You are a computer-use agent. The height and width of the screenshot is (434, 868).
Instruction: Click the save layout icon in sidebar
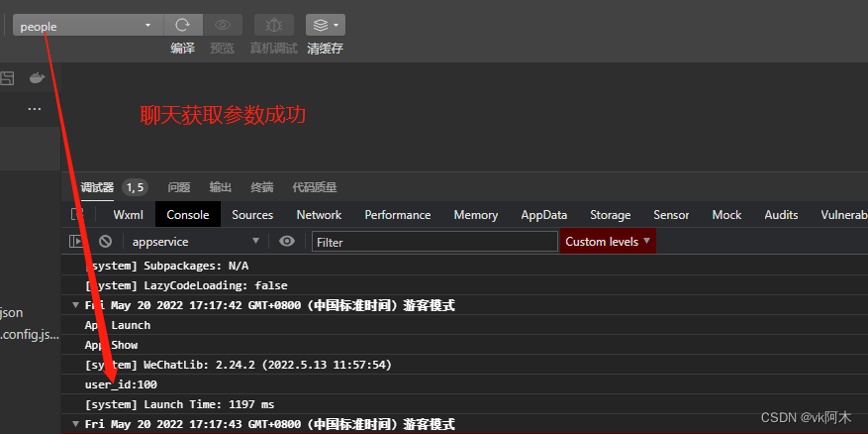[7, 78]
